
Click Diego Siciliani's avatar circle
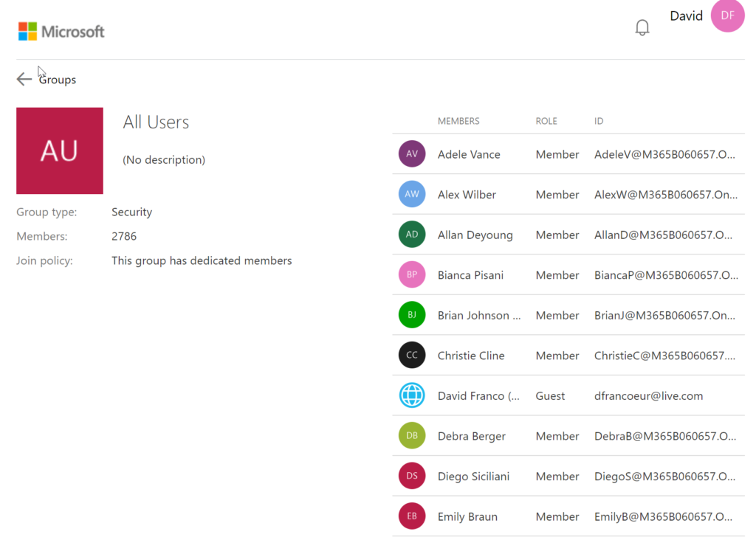(412, 476)
